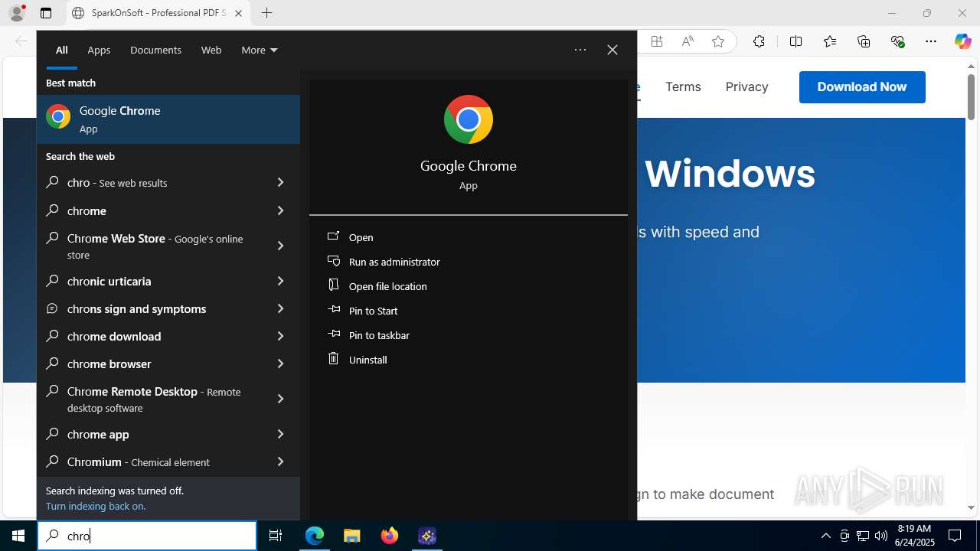This screenshot has width=980, height=551.
Task: Click the large Google Chrome logo in preview pane
Action: pos(469,119)
